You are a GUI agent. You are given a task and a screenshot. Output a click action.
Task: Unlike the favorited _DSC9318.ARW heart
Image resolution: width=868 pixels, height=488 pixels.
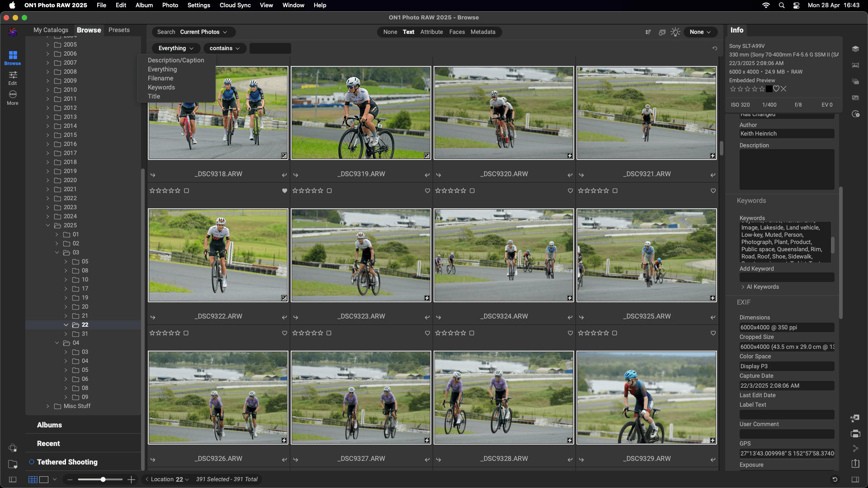point(284,191)
